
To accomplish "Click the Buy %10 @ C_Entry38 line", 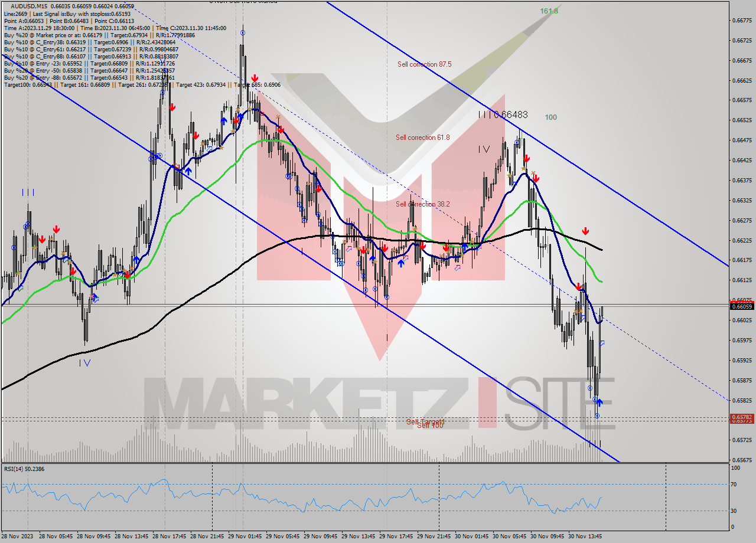I will [x=89, y=42].
